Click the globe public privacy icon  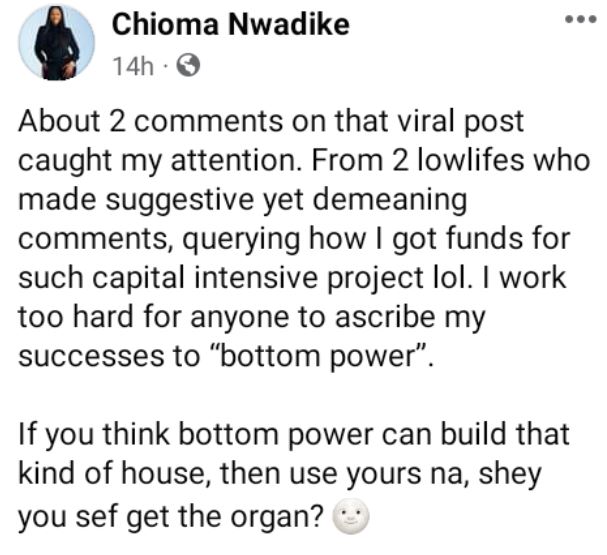coord(185,68)
